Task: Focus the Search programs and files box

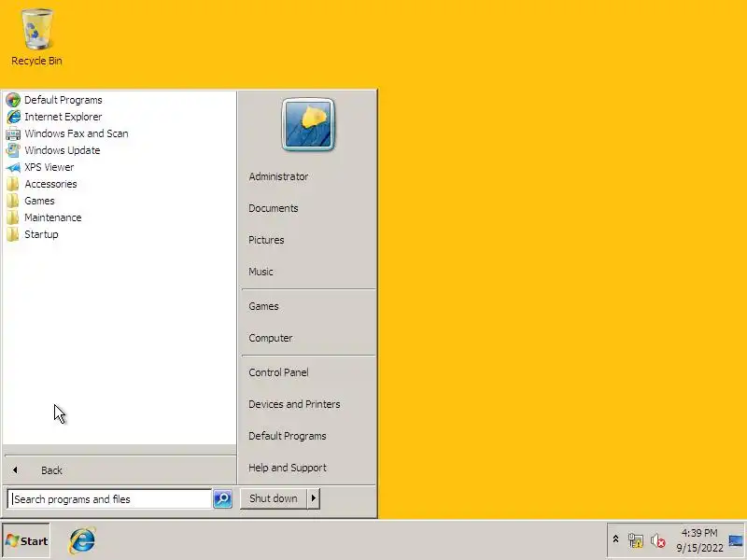Action: pos(109,499)
